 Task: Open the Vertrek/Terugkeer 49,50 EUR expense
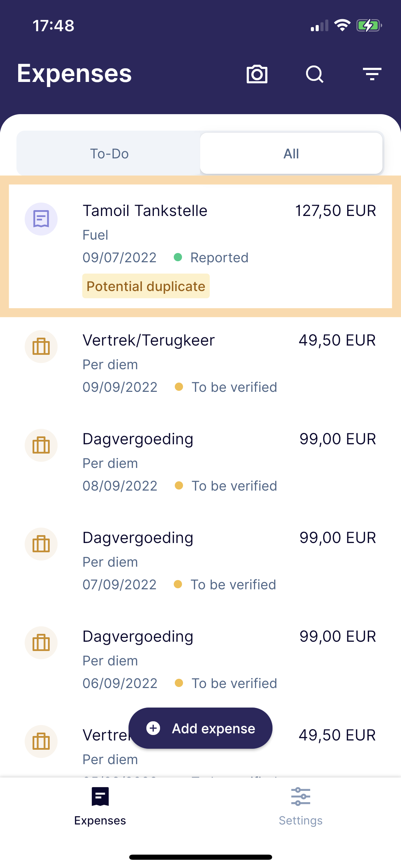coord(200,364)
